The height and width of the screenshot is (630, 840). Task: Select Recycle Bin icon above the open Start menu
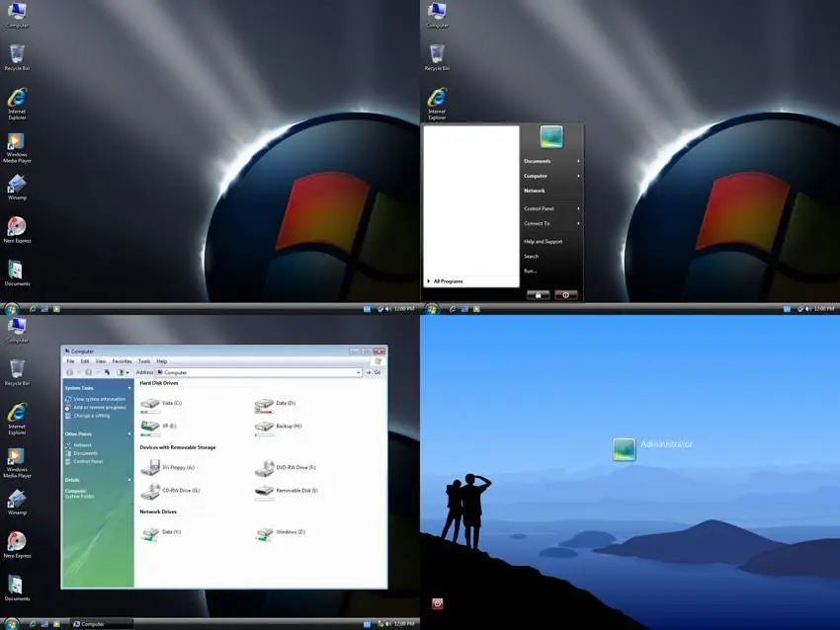pyautogui.click(x=437, y=58)
